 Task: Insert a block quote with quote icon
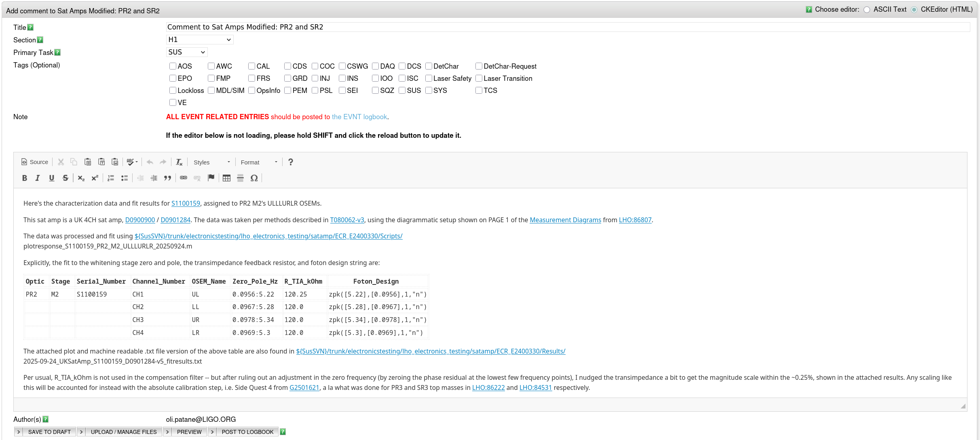click(167, 178)
